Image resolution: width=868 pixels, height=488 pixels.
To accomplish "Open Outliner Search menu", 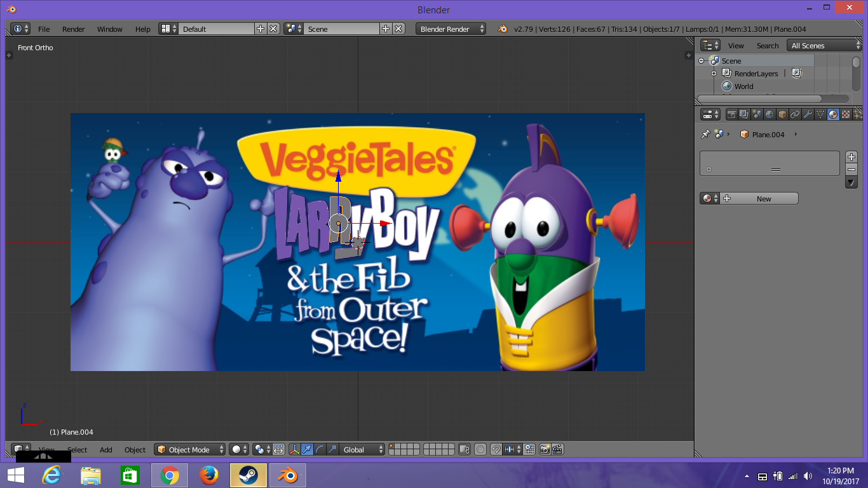I will 768,46.
